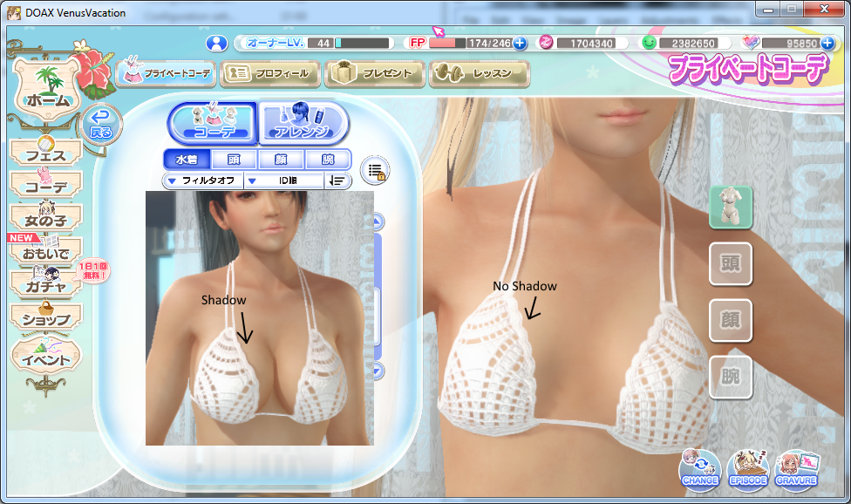Select the 頭 category filter tab

pos(234,160)
